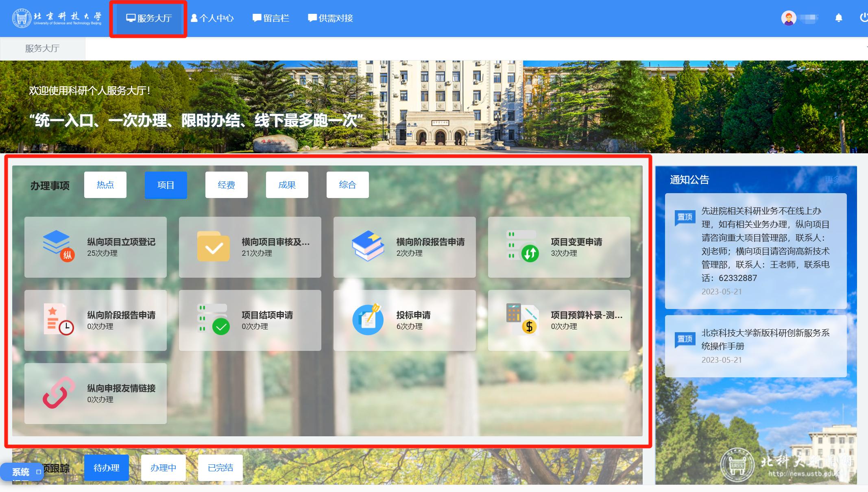
Task: Click the 横向项目审核 folder checkmark icon
Action: 213,246
